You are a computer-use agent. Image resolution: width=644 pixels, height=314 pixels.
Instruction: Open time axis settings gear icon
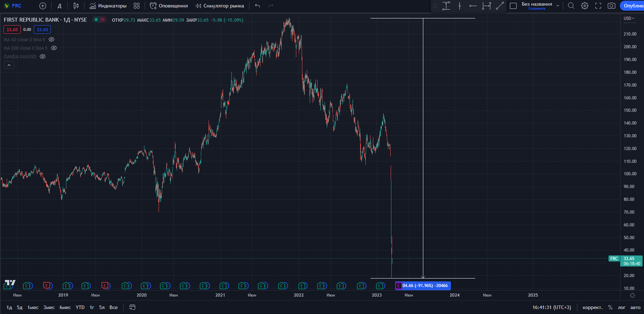point(632,295)
